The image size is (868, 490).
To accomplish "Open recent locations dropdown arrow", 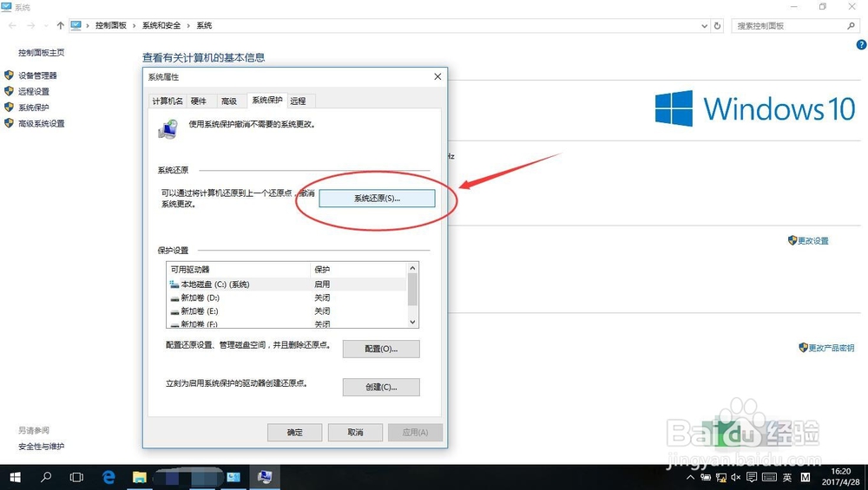I will coord(46,25).
